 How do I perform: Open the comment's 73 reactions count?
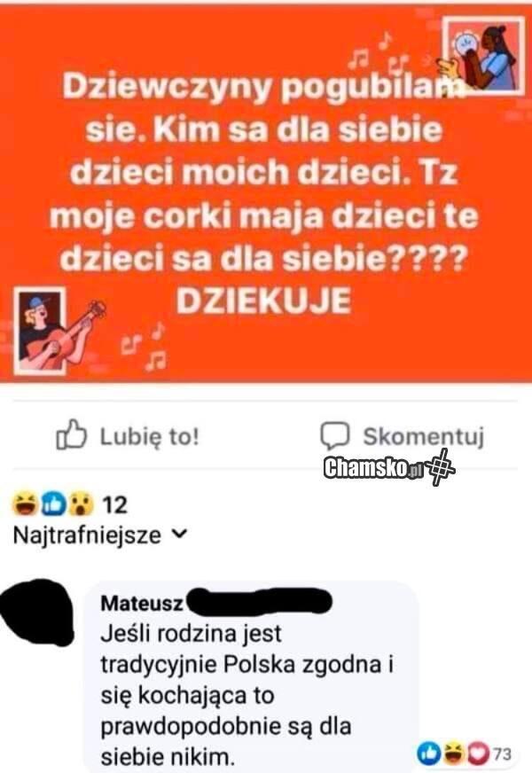click(x=502, y=753)
